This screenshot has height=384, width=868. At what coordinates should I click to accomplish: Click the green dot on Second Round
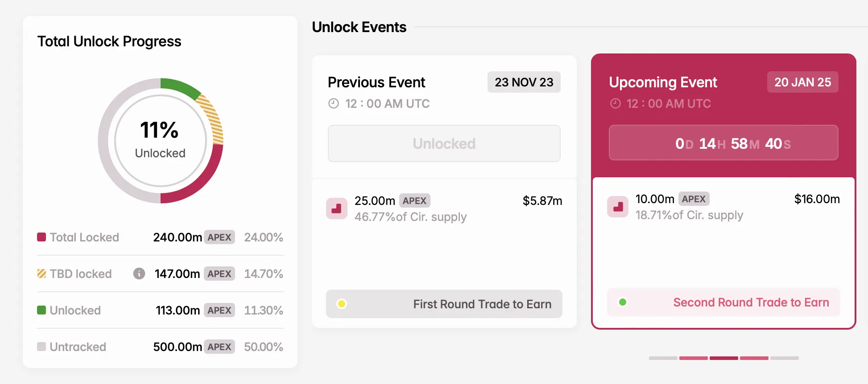623,302
